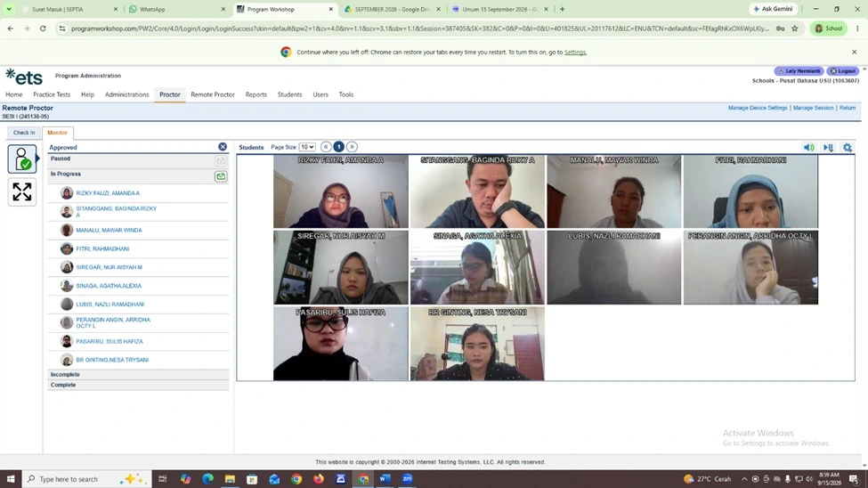Screen dimensions: 868x488
Task: Click the In Progress green message icon
Action: click(x=221, y=176)
